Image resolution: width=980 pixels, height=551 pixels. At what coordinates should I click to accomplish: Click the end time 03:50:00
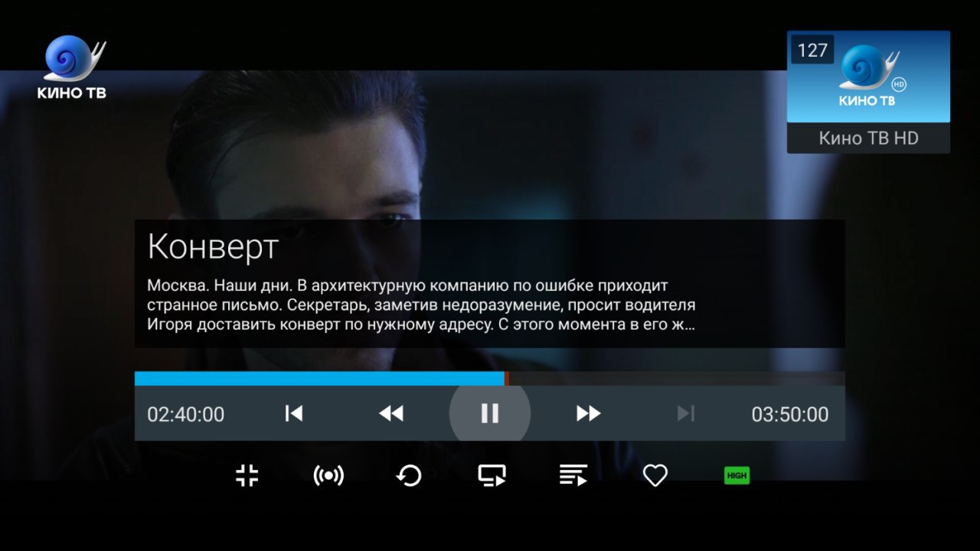coord(790,415)
